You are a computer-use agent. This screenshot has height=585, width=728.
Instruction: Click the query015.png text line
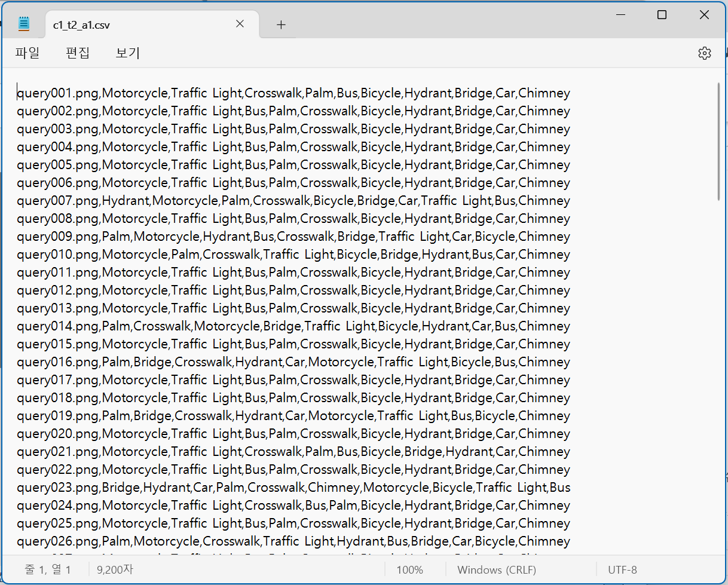pyautogui.click(x=293, y=344)
